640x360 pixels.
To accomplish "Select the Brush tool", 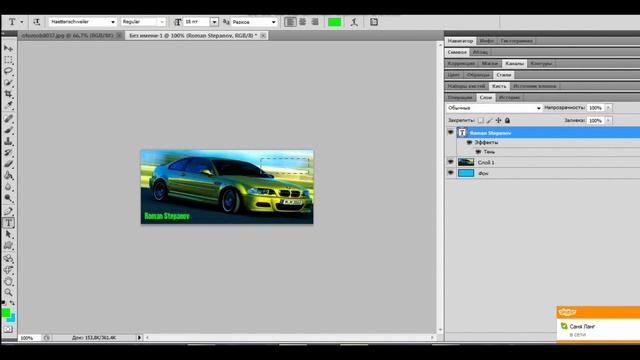I will click(9, 130).
